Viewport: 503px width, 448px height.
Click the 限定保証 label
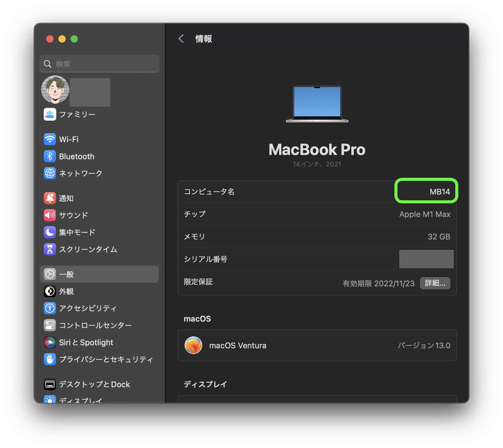click(198, 282)
